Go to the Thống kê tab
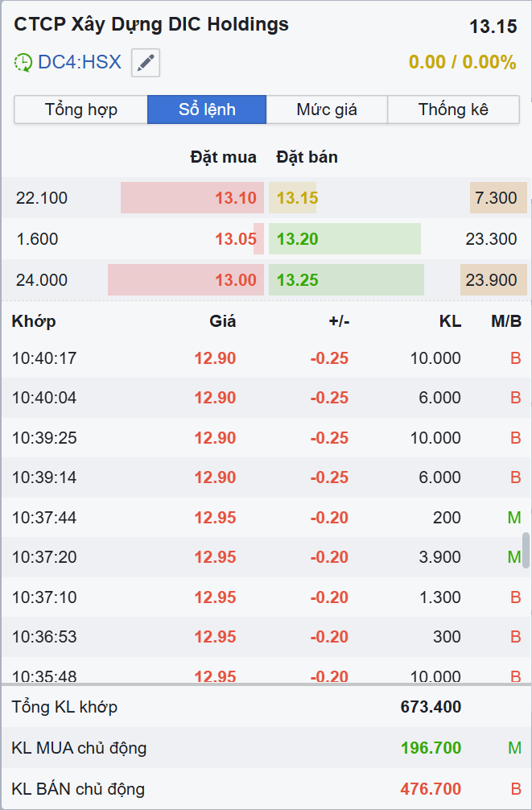This screenshot has width=532, height=810. coord(453,110)
